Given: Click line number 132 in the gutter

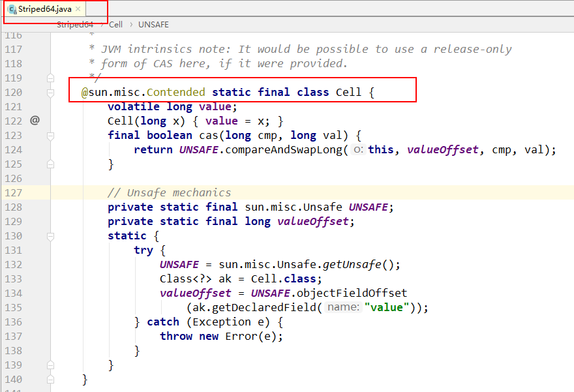Looking at the screenshot, I should point(14,264).
